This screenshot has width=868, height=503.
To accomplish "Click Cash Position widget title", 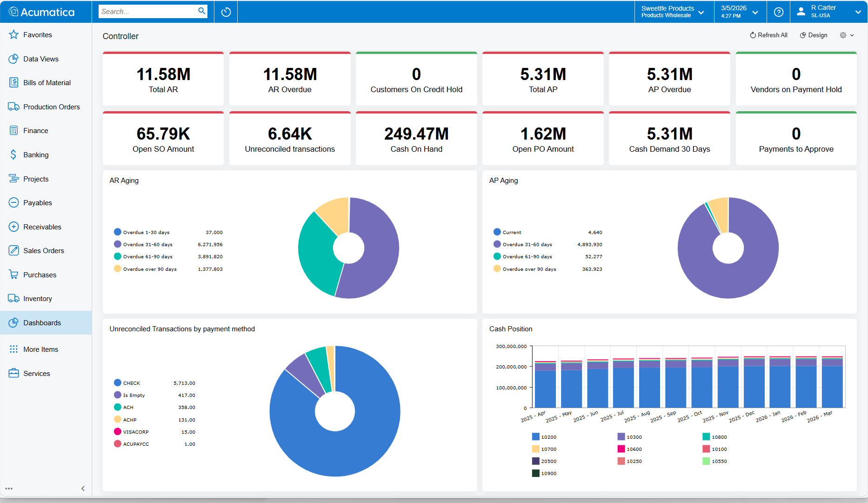I will point(511,329).
